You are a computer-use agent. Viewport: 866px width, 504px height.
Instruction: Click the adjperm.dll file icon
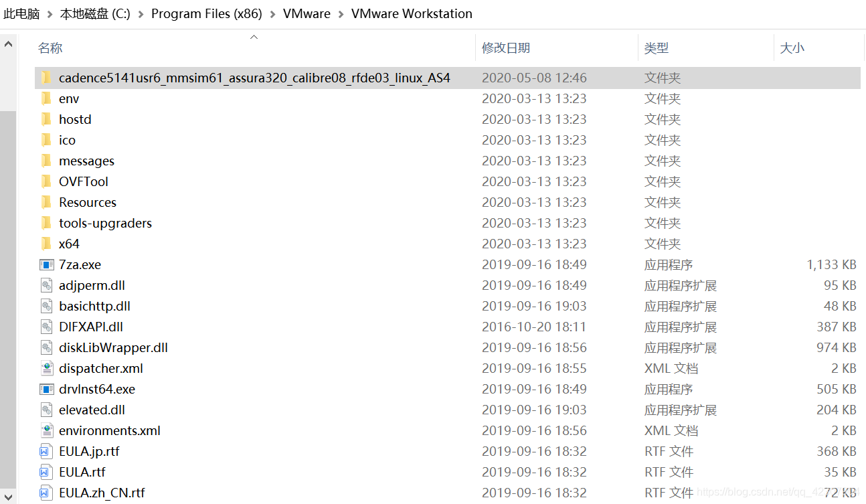point(46,285)
